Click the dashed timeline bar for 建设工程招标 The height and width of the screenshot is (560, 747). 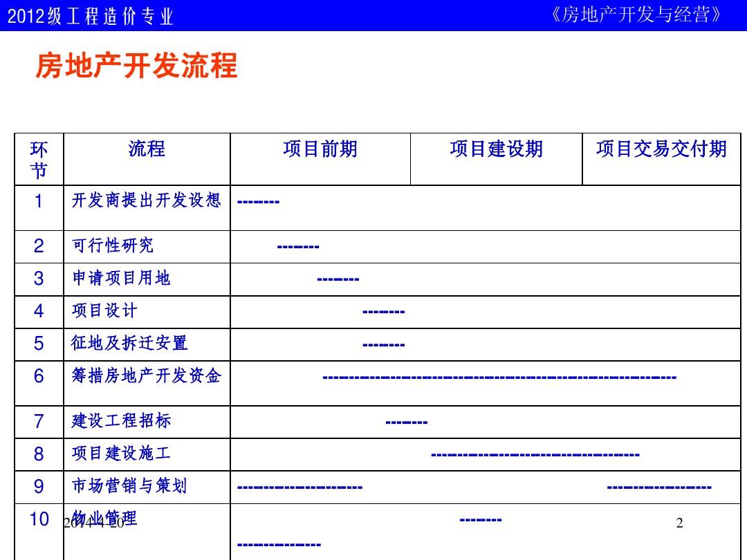click(x=407, y=422)
